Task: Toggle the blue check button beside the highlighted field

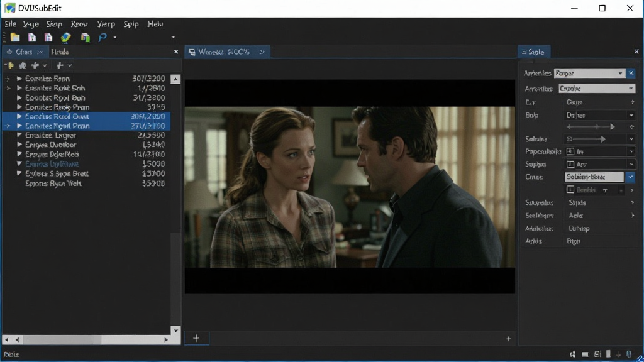Action: [x=630, y=177]
